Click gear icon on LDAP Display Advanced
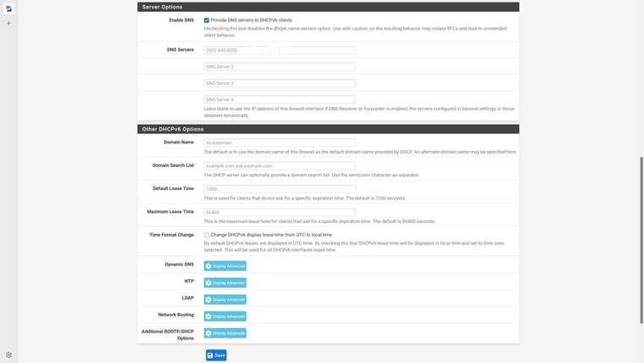Screen dimensions: 644x363 click(208, 299)
